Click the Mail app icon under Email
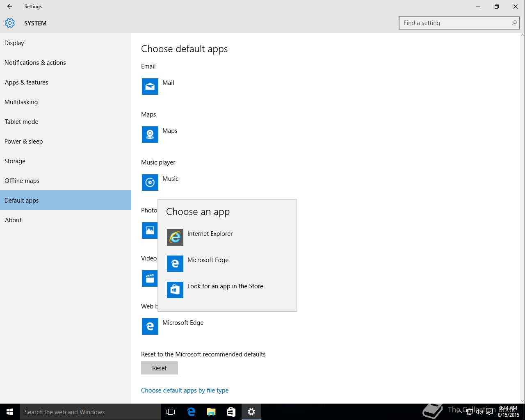Viewport: 525px width, 420px height. [150, 87]
